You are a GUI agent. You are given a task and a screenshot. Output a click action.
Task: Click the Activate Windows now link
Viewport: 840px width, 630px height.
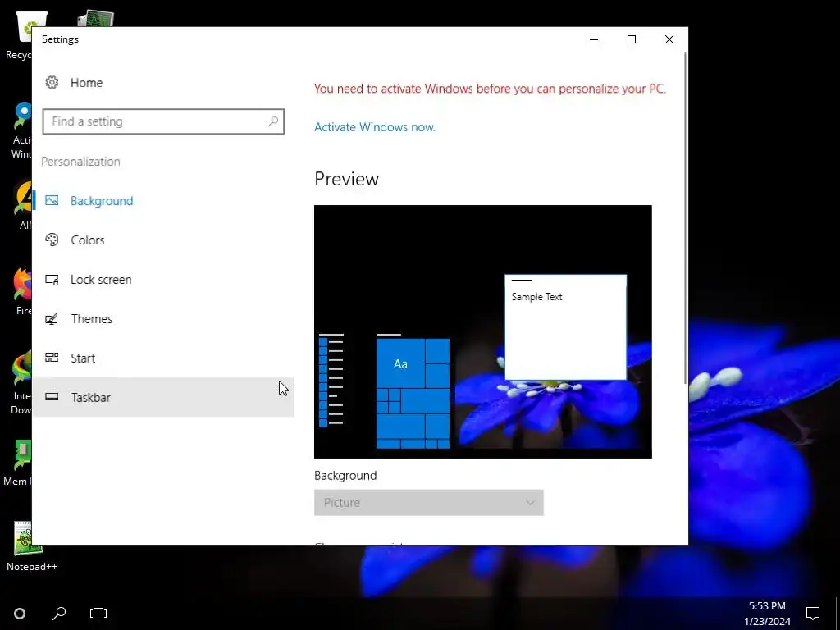pyautogui.click(x=374, y=127)
